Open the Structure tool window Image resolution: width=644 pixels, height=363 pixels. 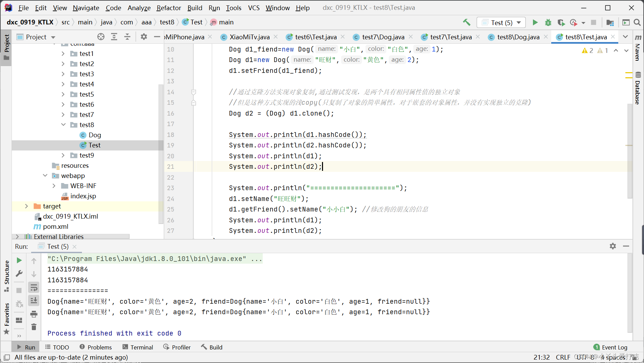(x=6, y=276)
